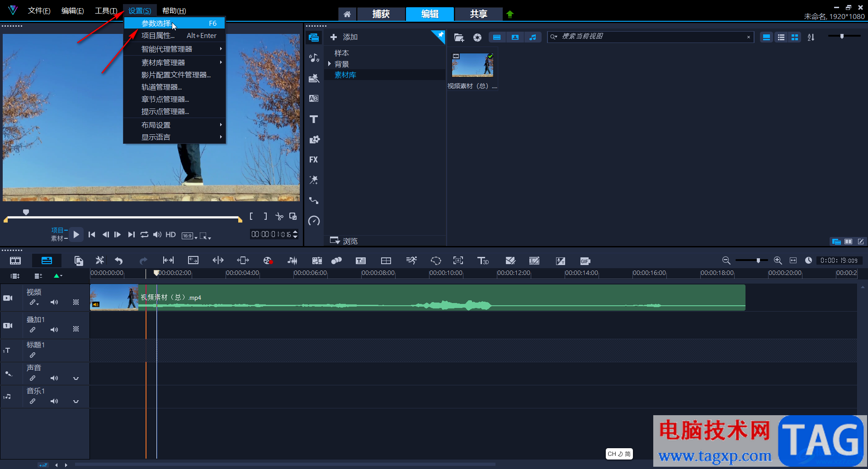Screen dimensions: 868x469
Task: Toggle show audio files filter in library
Action: [x=533, y=38]
